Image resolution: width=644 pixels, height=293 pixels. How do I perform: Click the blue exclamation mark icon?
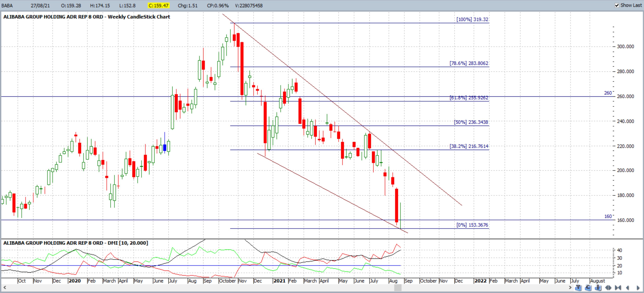[598, 288]
